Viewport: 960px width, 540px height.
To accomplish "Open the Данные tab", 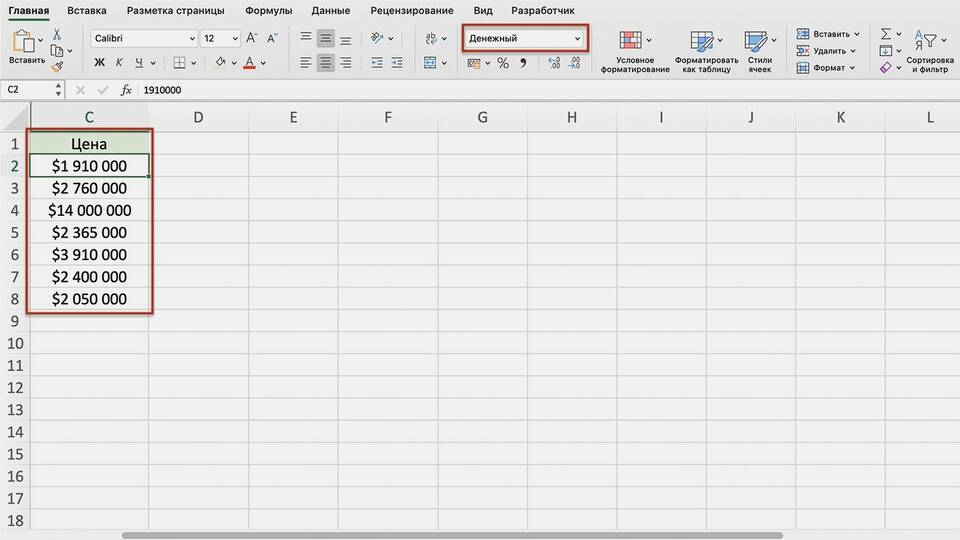I will pos(331,10).
